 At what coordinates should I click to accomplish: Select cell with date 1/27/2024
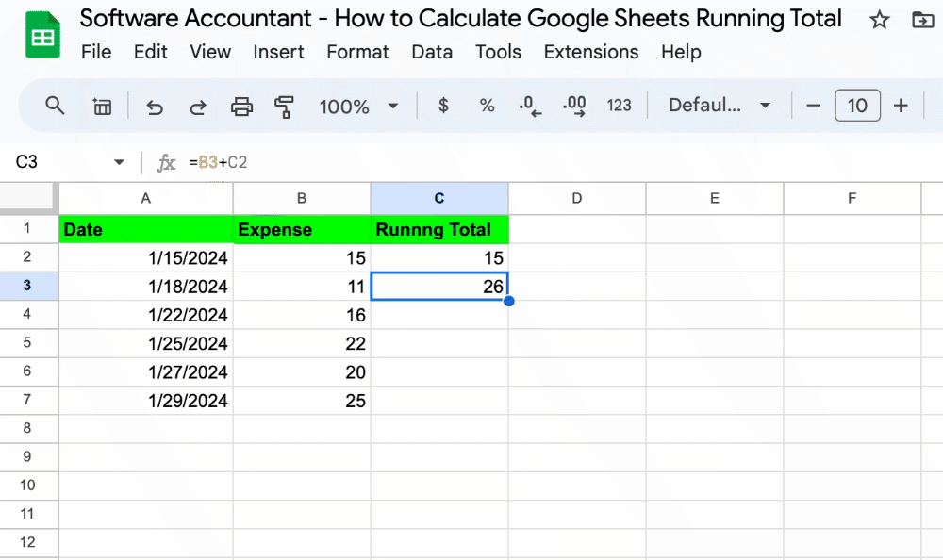(145, 371)
